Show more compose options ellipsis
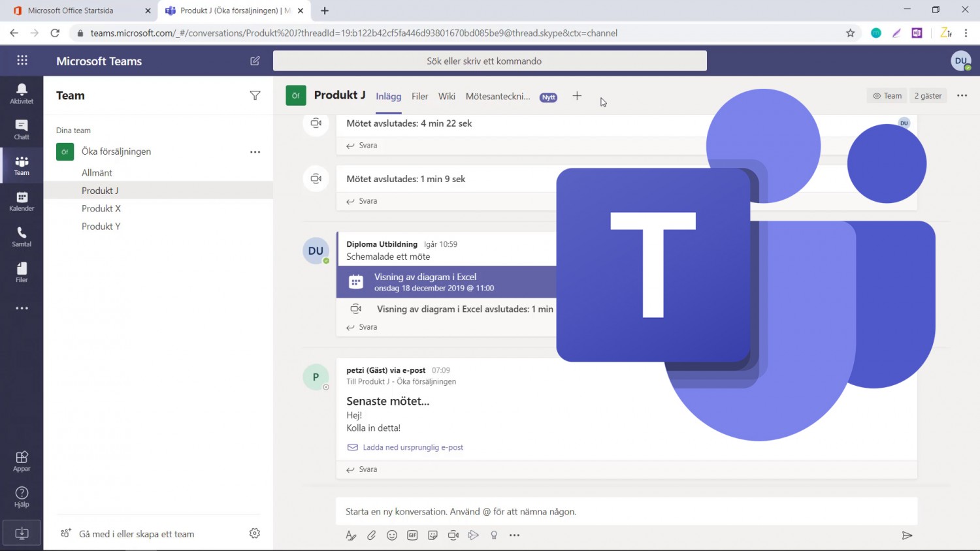Image resolution: width=980 pixels, height=551 pixels. (x=515, y=535)
